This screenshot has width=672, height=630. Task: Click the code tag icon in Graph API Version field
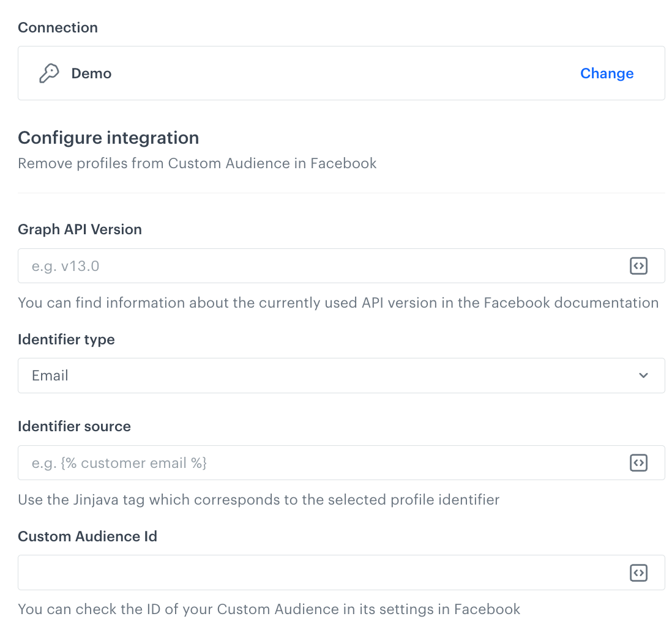pos(638,265)
